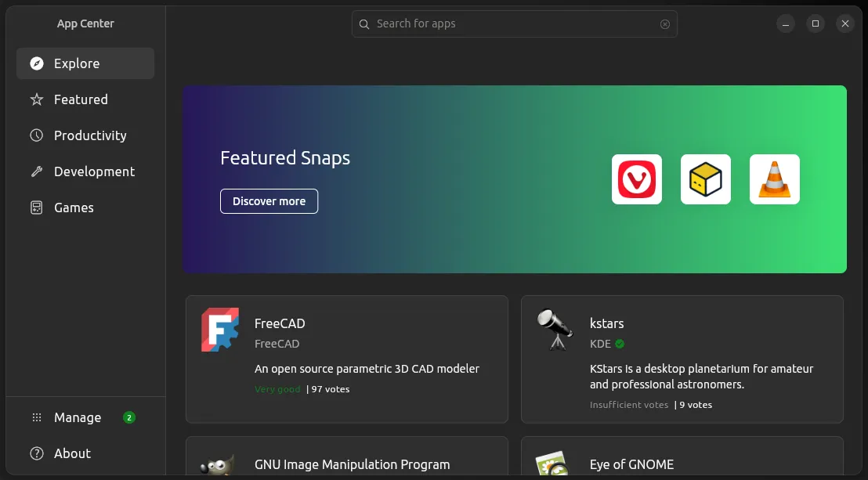
Task: Open the About page
Action: [x=72, y=453]
